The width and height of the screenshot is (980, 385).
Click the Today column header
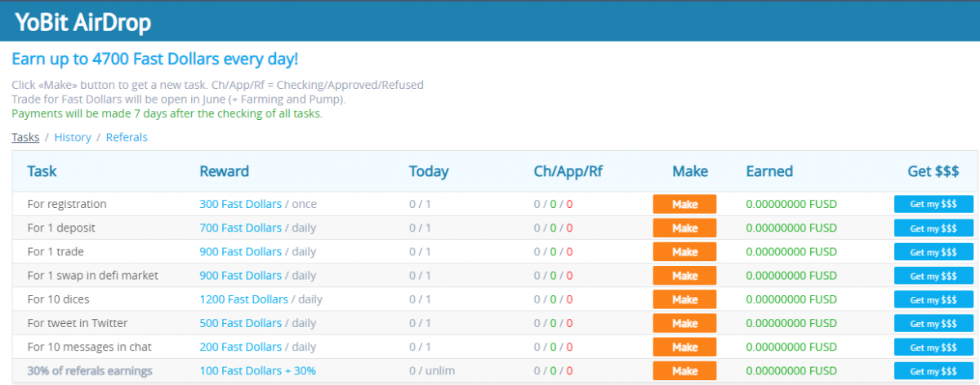429,171
